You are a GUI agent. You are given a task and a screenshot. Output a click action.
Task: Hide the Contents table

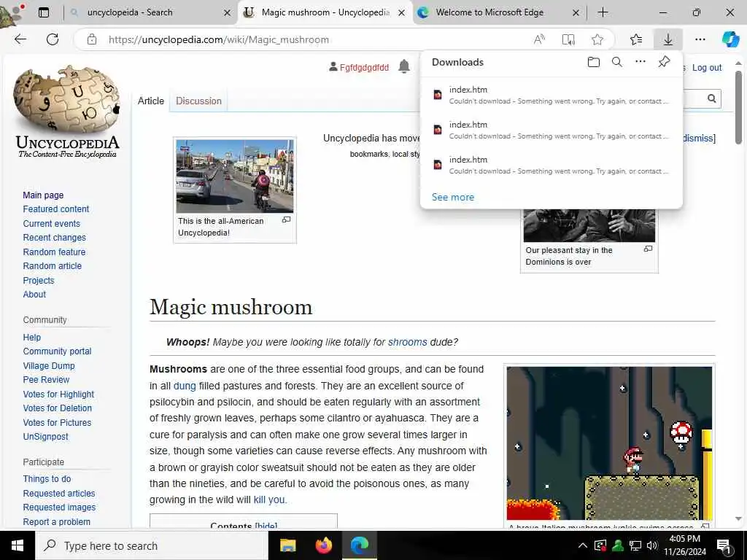point(266,526)
